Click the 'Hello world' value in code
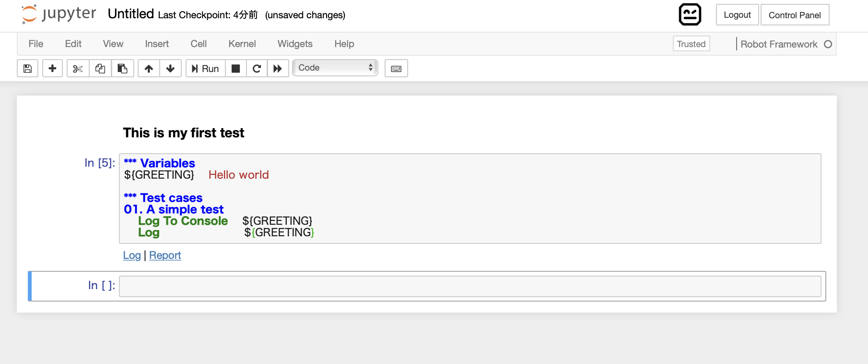This screenshot has height=364, width=868. (x=239, y=175)
